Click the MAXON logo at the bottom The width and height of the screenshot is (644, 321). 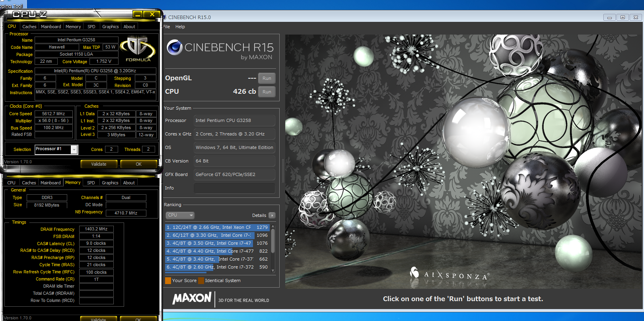point(192,298)
